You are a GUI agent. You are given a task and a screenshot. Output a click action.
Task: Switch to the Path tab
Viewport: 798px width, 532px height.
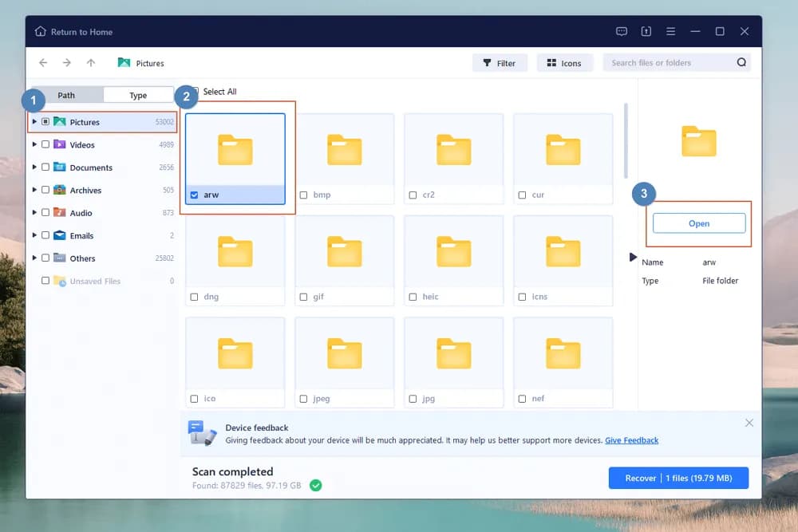click(x=66, y=96)
